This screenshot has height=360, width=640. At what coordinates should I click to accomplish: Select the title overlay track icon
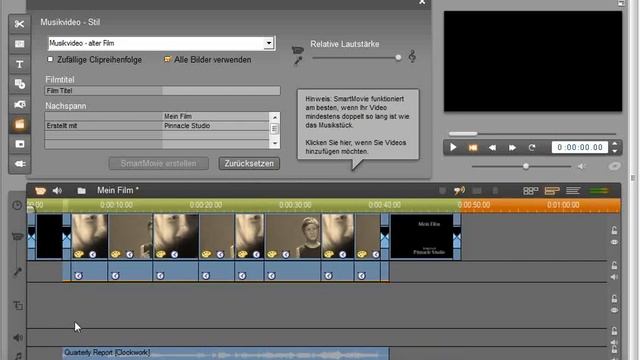coord(18,305)
